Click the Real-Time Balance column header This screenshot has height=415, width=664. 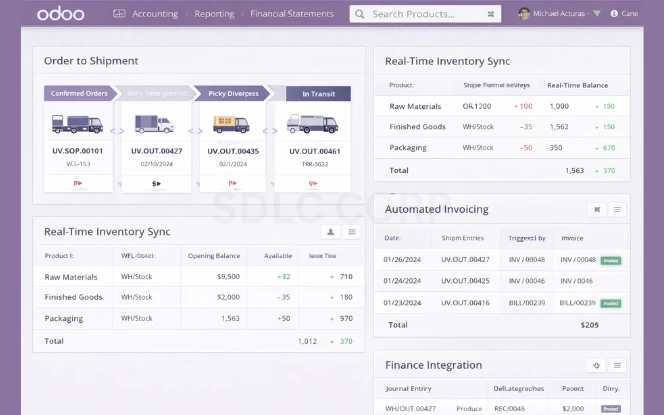(578, 85)
